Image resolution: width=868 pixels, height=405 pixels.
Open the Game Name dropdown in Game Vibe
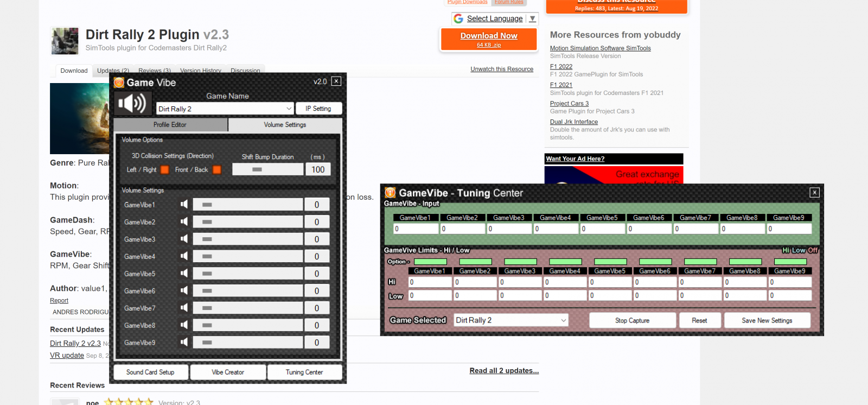click(x=225, y=109)
